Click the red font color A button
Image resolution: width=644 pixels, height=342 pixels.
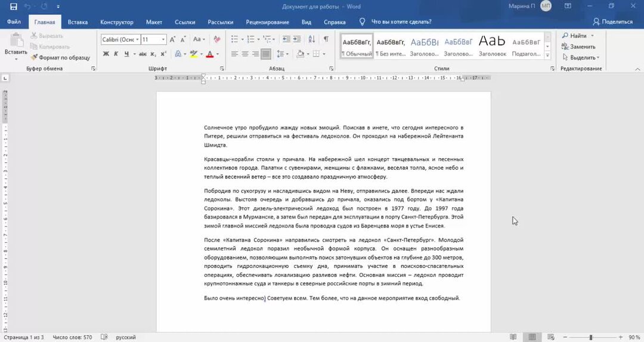210,54
